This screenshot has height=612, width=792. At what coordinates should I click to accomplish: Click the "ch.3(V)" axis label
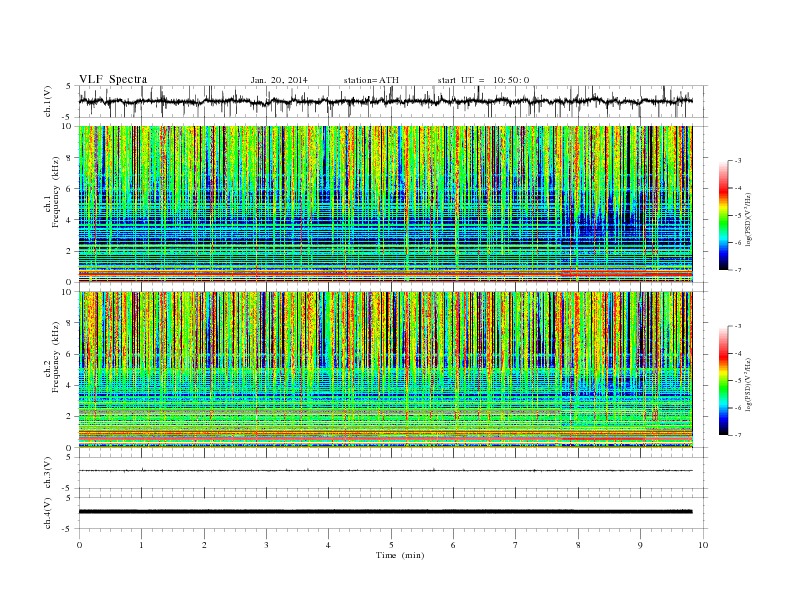tap(48, 473)
